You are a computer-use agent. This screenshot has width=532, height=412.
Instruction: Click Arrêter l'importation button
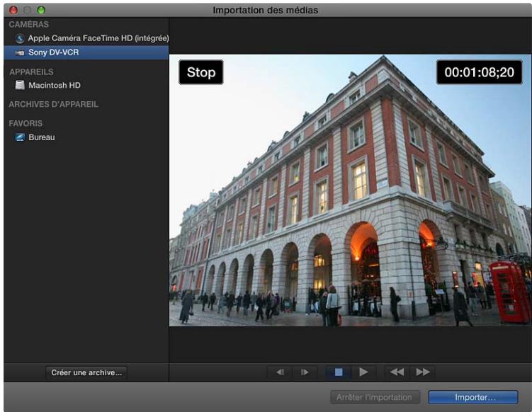click(x=375, y=397)
